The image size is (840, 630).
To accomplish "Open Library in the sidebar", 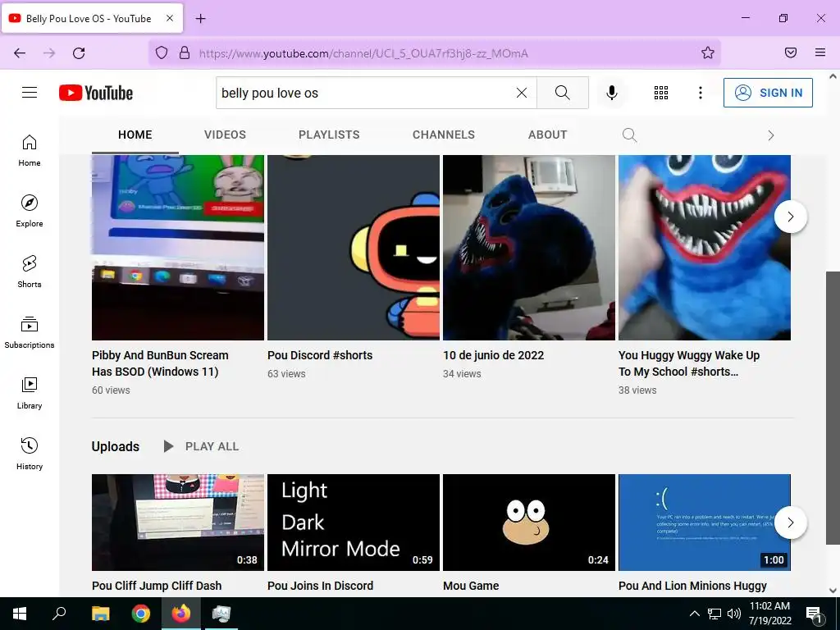I will pos(30,393).
